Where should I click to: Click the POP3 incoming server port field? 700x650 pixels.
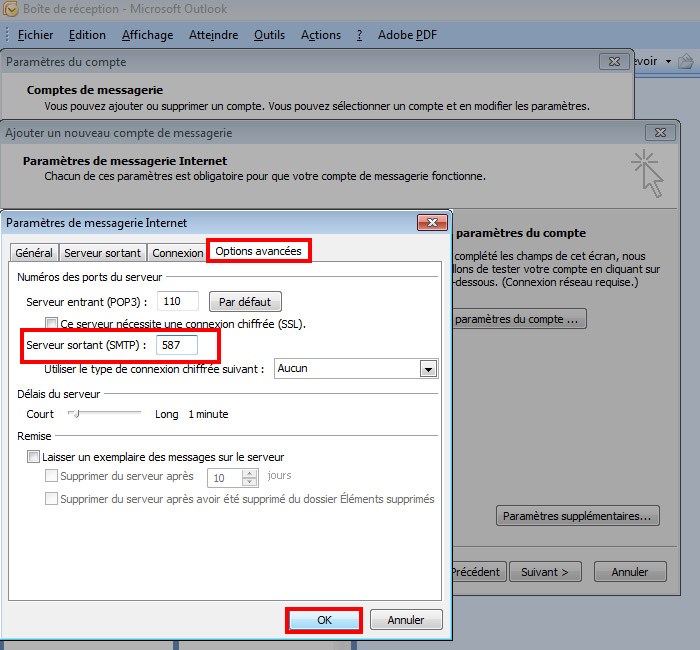[178, 301]
